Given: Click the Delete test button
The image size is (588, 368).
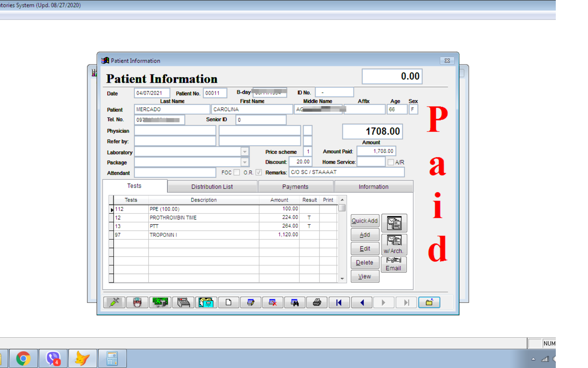Looking at the screenshot, I should (365, 263).
